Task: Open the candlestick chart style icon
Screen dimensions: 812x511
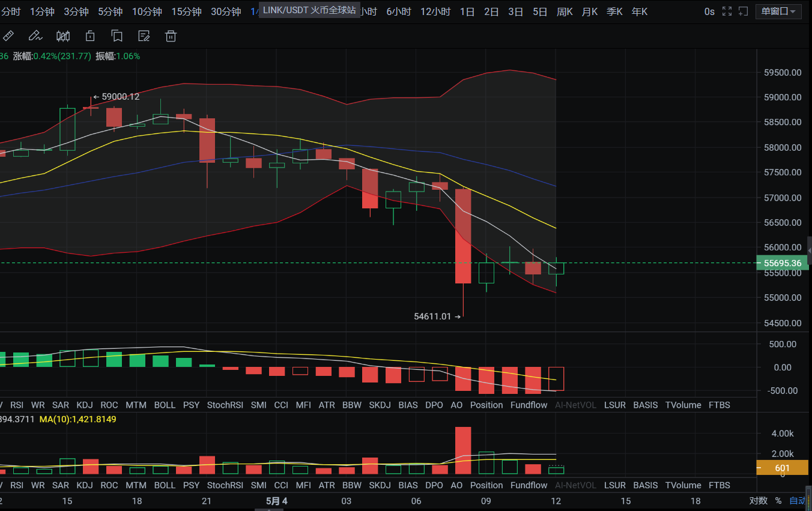Action: click(63, 36)
